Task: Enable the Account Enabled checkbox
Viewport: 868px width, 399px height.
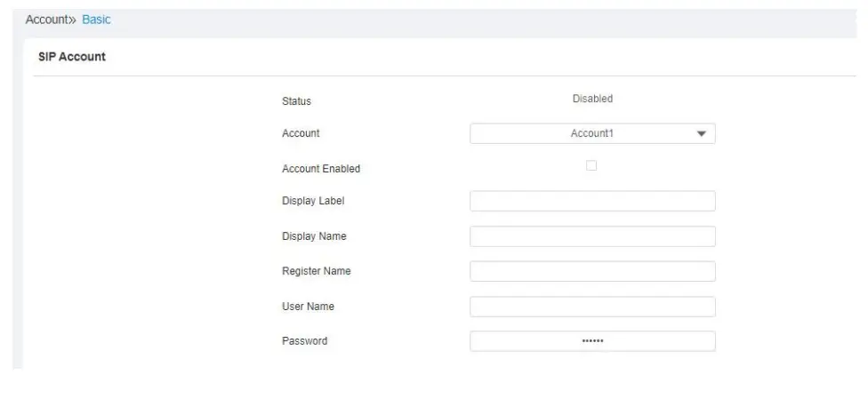Action: (x=591, y=165)
